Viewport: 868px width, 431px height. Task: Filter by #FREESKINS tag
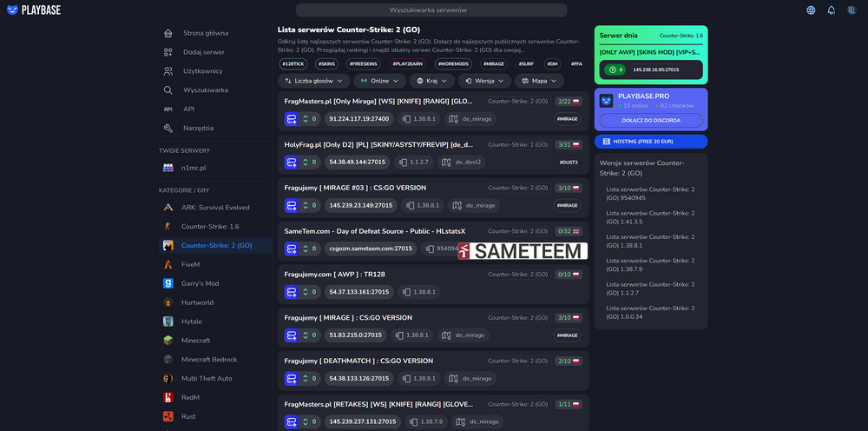point(364,63)
